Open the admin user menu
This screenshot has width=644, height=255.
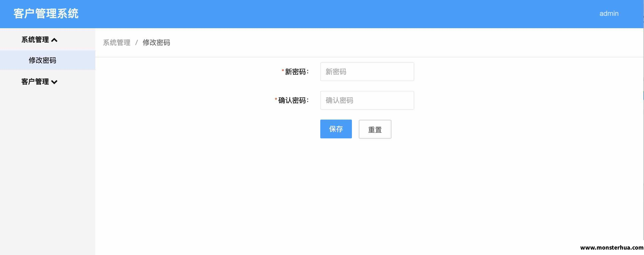pyautogui.click(x=609, y=14)
